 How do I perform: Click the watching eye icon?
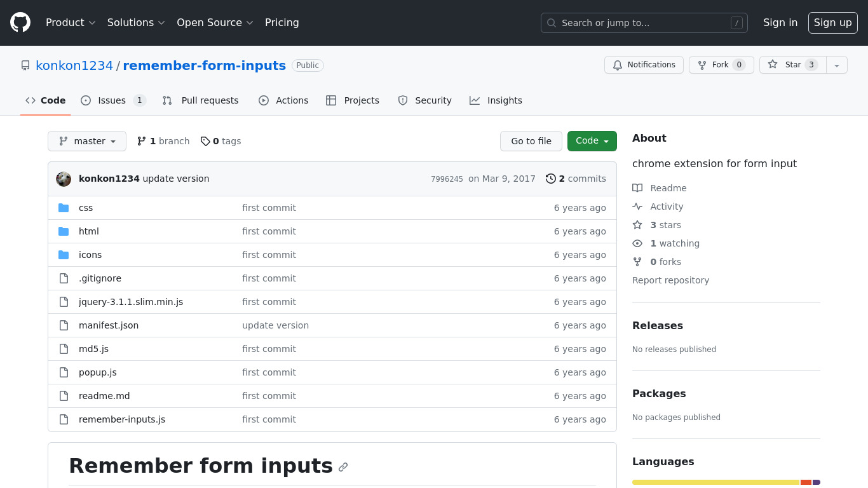[637, 243]
